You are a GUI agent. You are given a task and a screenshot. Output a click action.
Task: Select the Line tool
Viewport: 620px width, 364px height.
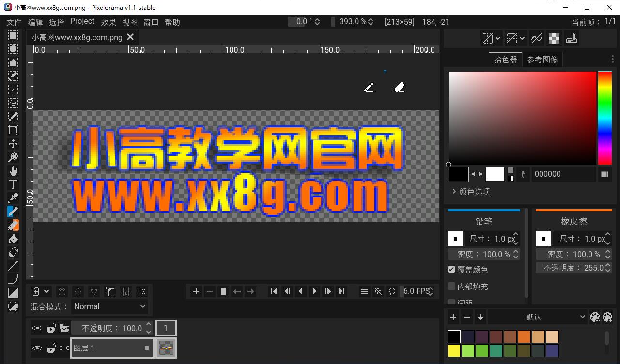pos(13,266)
